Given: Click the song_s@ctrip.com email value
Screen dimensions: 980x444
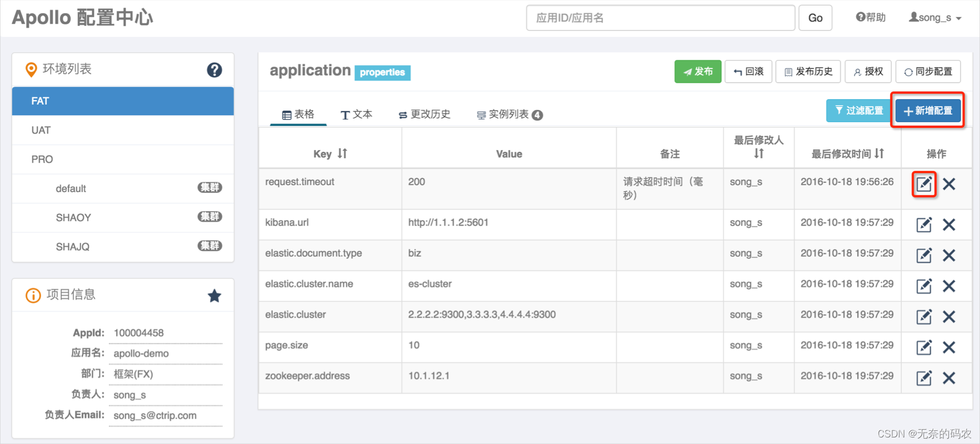Looking at the screenshot, I should click(x=155, y=416).
